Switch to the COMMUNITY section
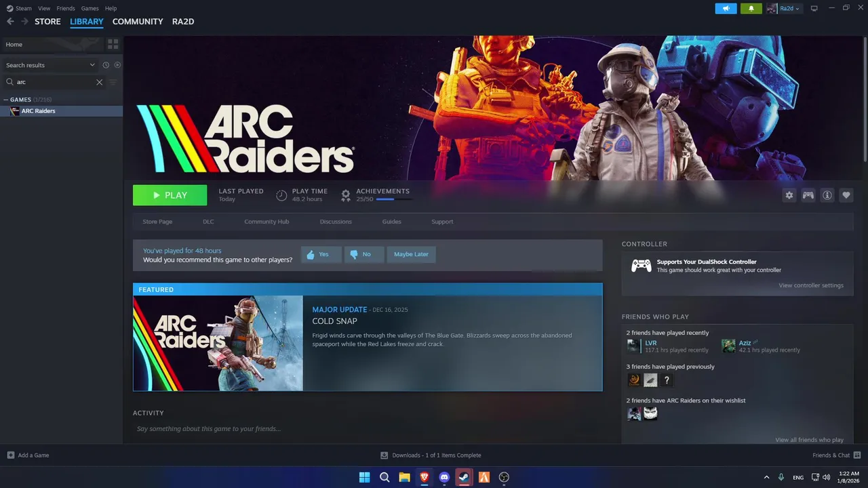868x488 pixels. coord(138,22)
